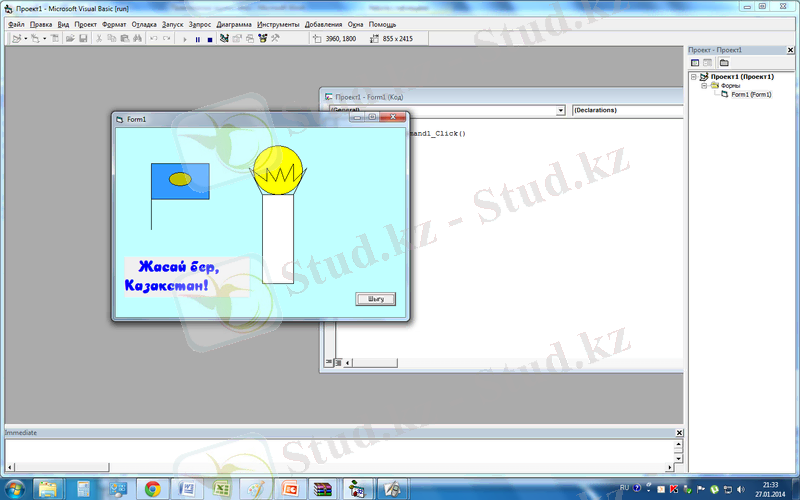Toggle Procedure View at code window bottom-left
Viewport: 800px width, 500px height.
pyautogui.click(x=326, y=362)
